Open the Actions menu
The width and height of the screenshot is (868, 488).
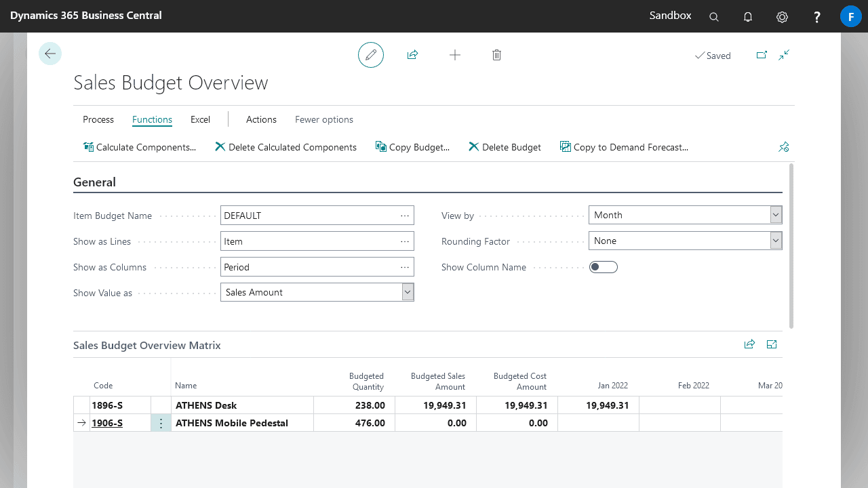click(x=261, y=119)
